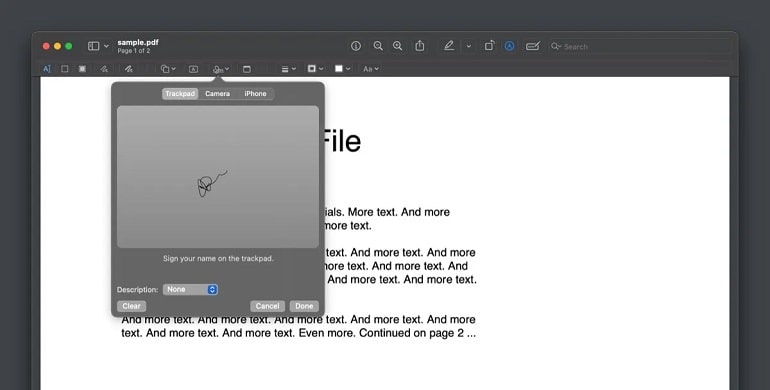Open the Fill Color swatch menu

click(342, 69)
